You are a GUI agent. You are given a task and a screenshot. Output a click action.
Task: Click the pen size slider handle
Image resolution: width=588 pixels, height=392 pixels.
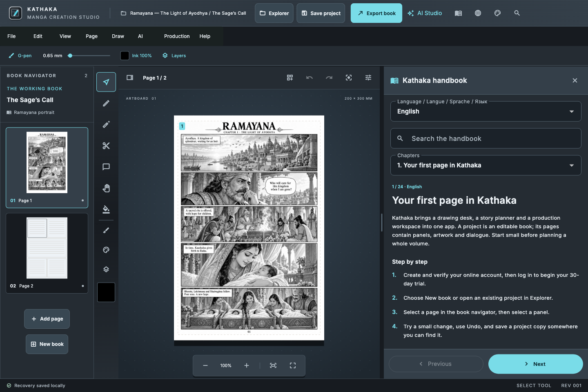click(x=70, y=56)
